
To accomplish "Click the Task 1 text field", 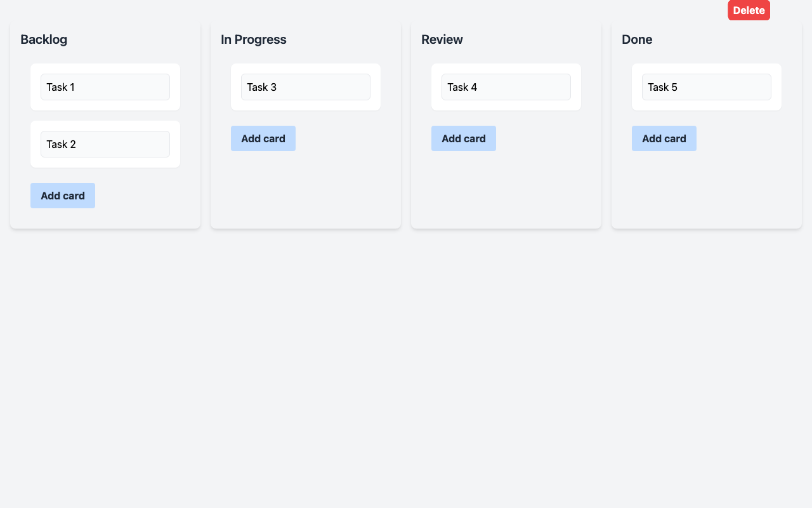I will pos(105,88).
